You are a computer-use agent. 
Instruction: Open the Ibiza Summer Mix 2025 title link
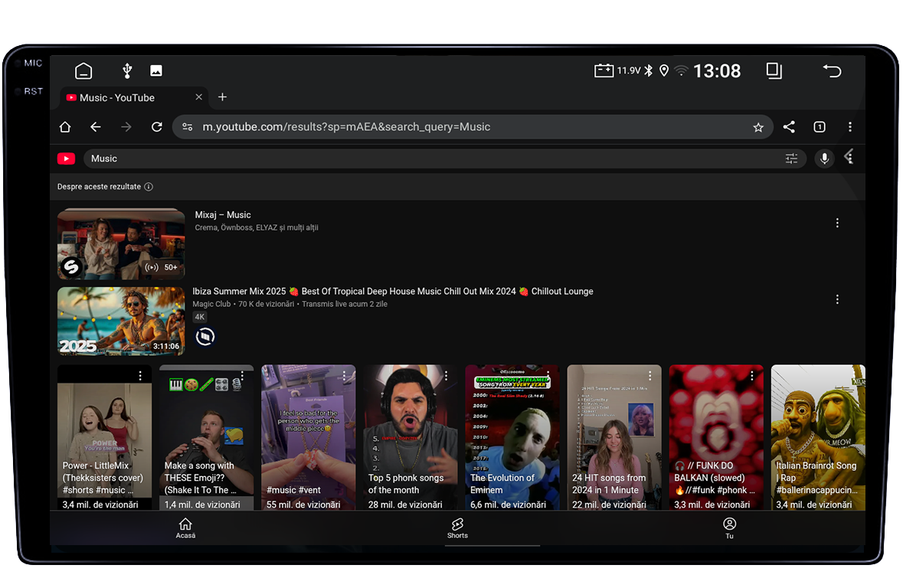click(392, 292)
